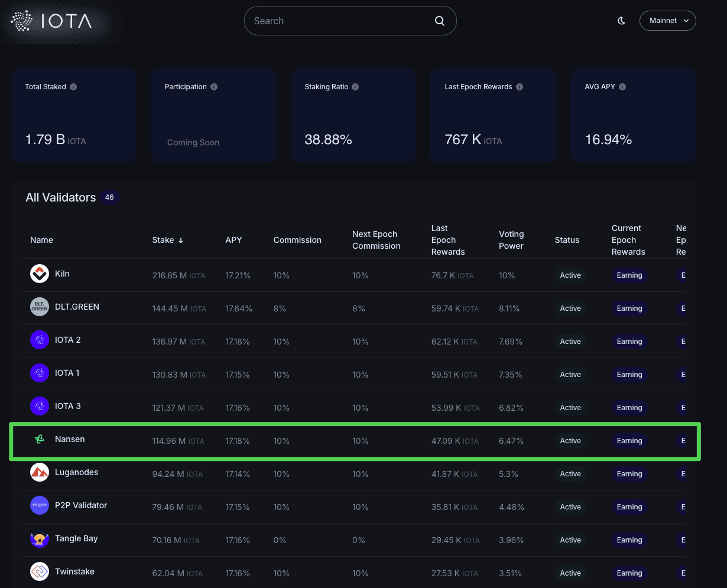Click the All Validators heading
Image resolution: width=727 pixels, height=588 pixels.
click(60, 197)
